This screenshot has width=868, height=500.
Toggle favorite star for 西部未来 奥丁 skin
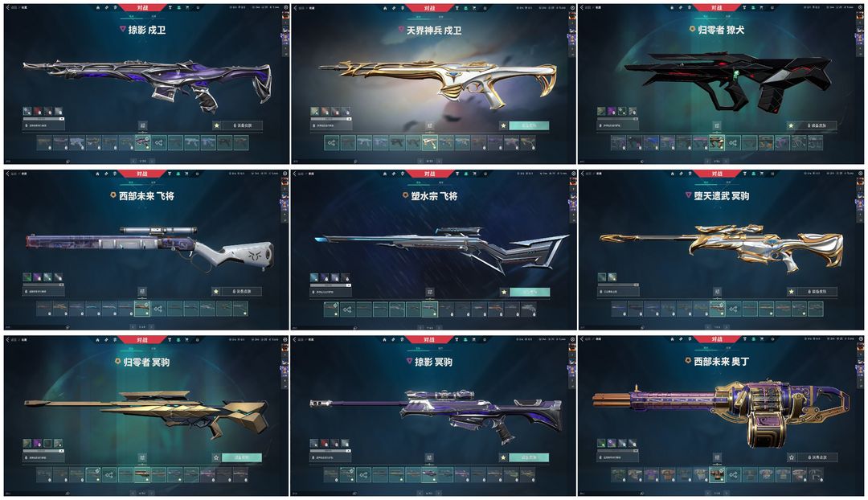coord(792,457)
